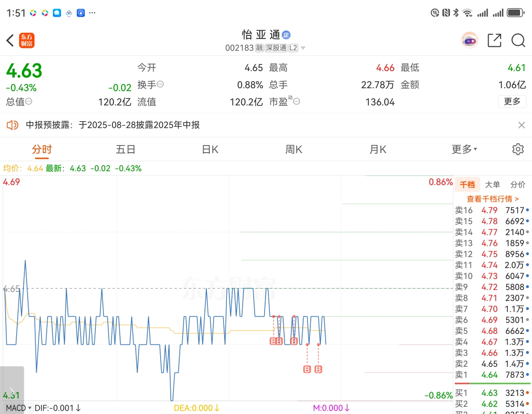Tap the 卖12 order row at 4.75
The image size is (532, 414).
click(492, 254)
